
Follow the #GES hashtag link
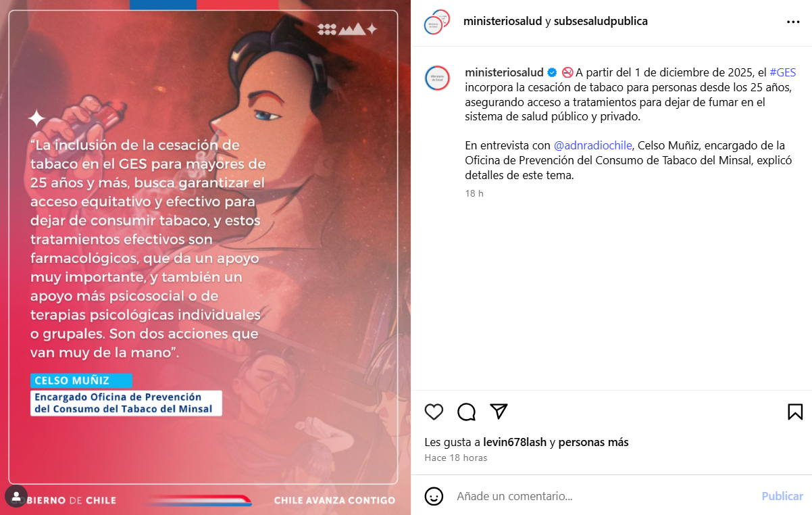[782, 72]
